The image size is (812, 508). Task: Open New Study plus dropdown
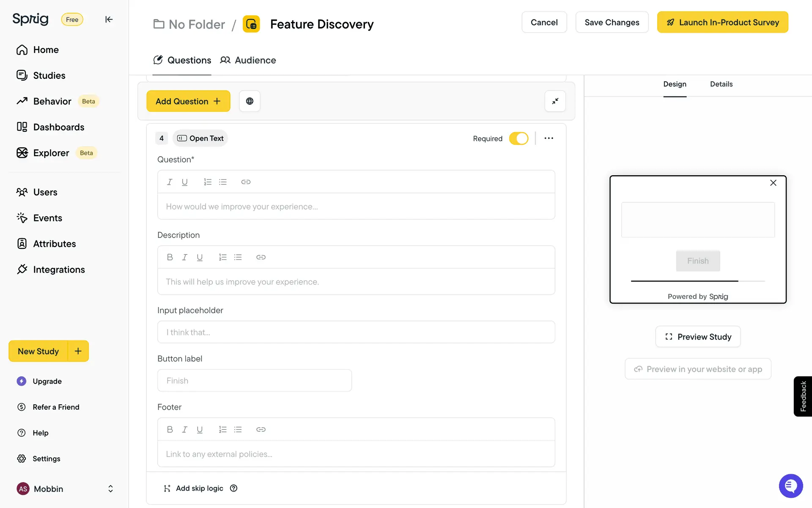click(78, 351)
